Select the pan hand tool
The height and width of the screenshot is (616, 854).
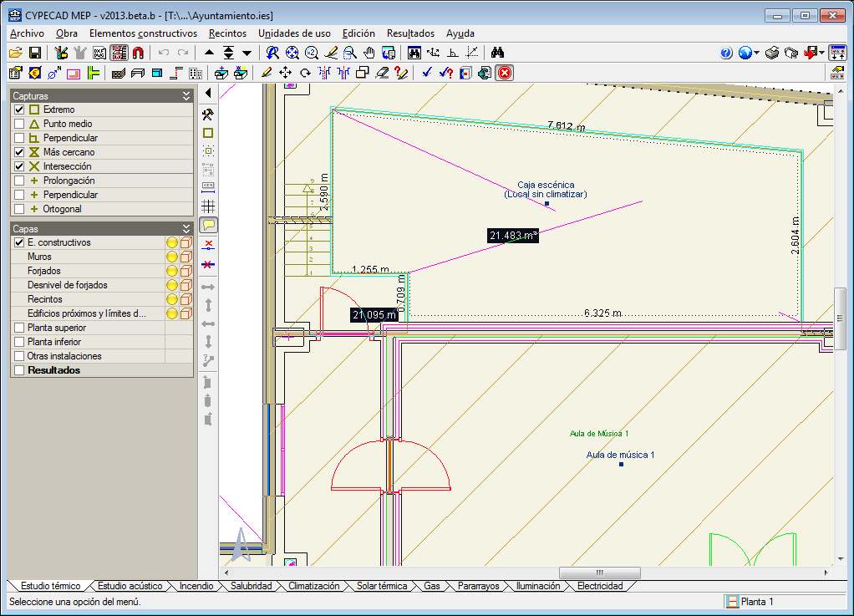point(369,53)
